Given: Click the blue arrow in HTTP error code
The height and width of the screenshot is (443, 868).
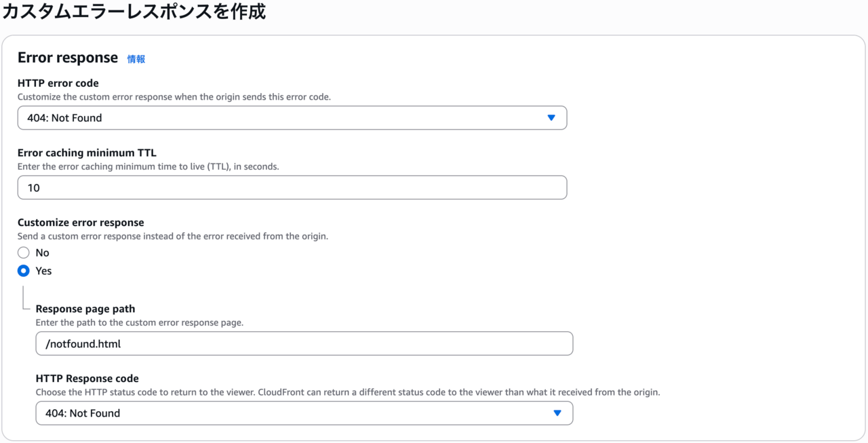Looking at the screenshot, I should 551,118.
